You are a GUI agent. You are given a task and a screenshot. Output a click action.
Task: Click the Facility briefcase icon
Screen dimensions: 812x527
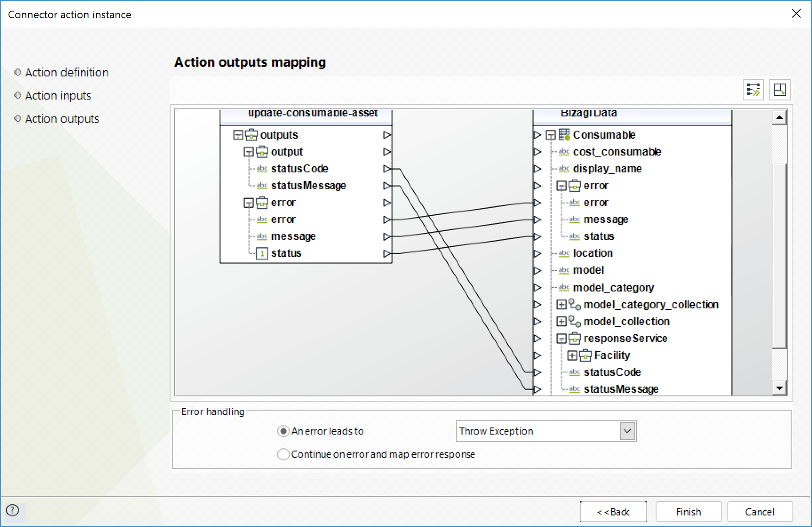585,355
